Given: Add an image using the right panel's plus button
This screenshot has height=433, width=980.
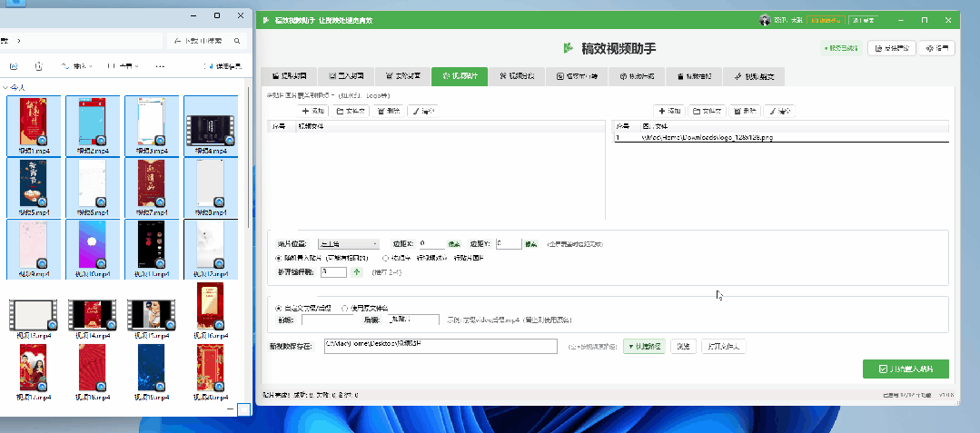Looking at the screenshot, I should tap(668, 111).
